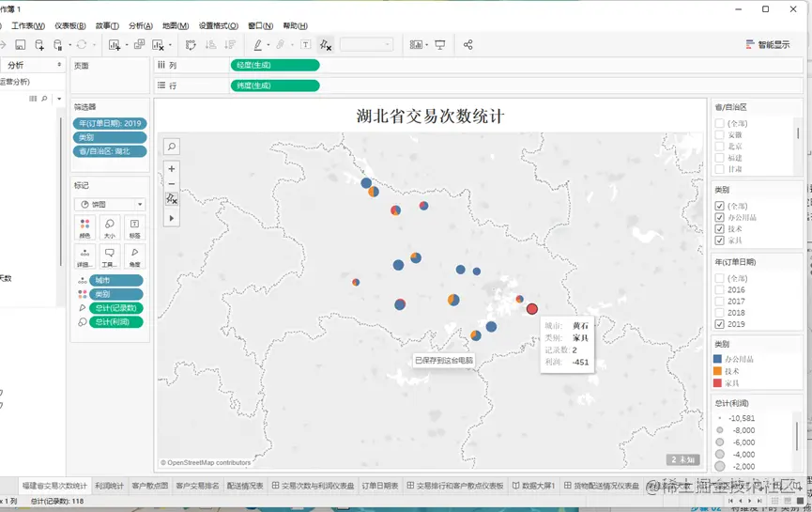Open dropdown arrow beside New Worksheet icon
812x512 pixels.
(127, 45)
